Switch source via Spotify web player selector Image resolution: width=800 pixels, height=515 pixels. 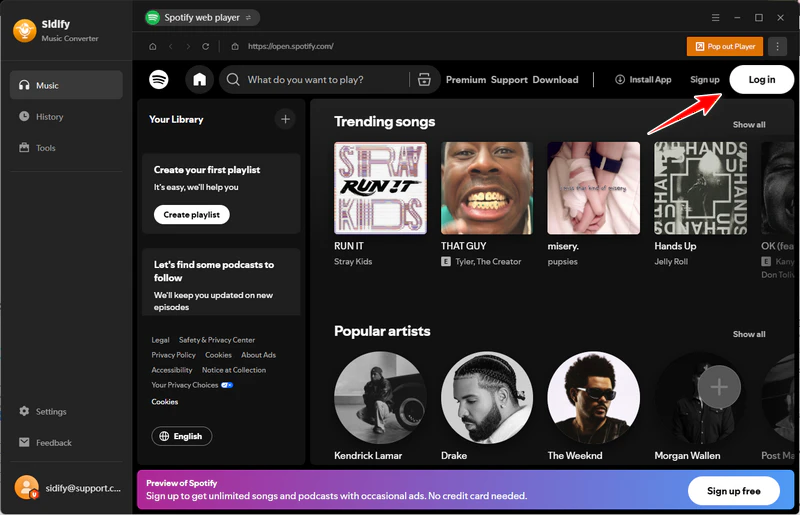[202, 17]
